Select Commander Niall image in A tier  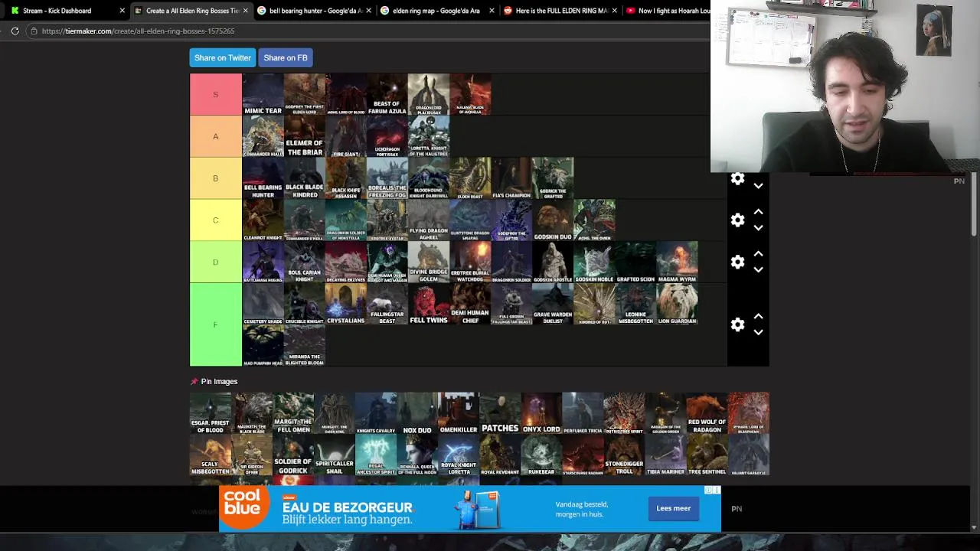[263, 136]
